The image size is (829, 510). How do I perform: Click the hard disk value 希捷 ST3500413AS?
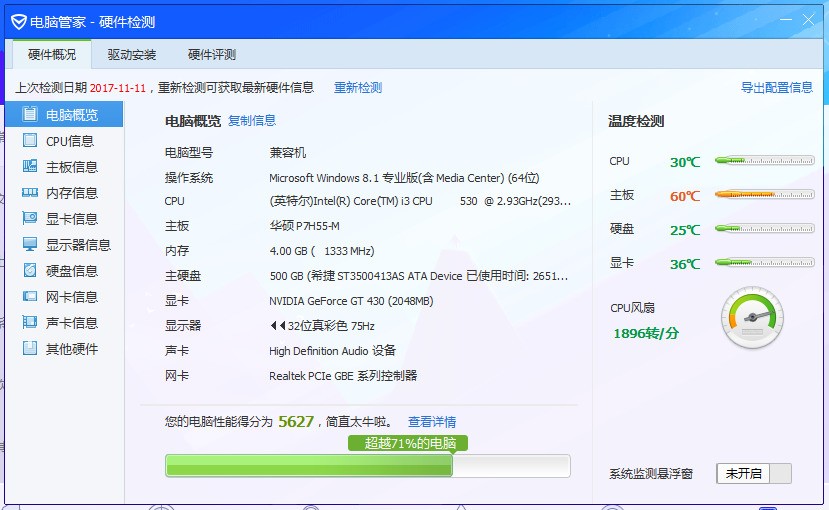click(x=419, y=275)
